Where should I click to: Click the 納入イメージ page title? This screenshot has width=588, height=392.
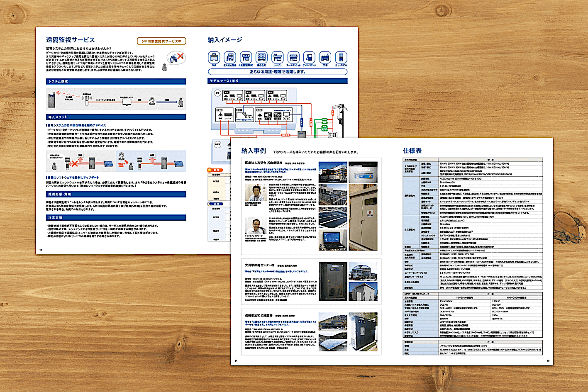(225, 40)
